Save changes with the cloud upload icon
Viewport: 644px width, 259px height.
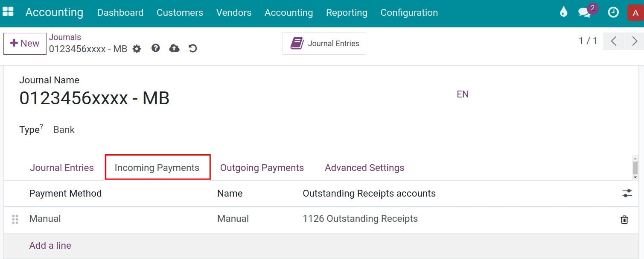(x=174, y=48)
